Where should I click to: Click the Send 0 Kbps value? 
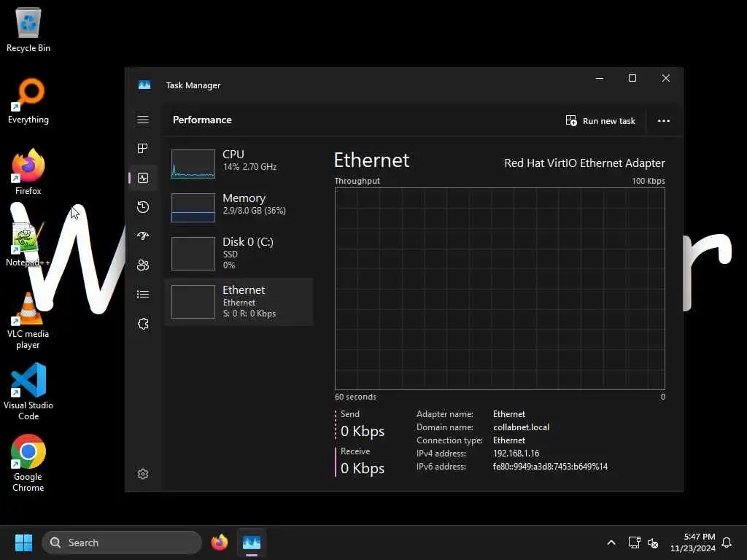coord(363,431)
